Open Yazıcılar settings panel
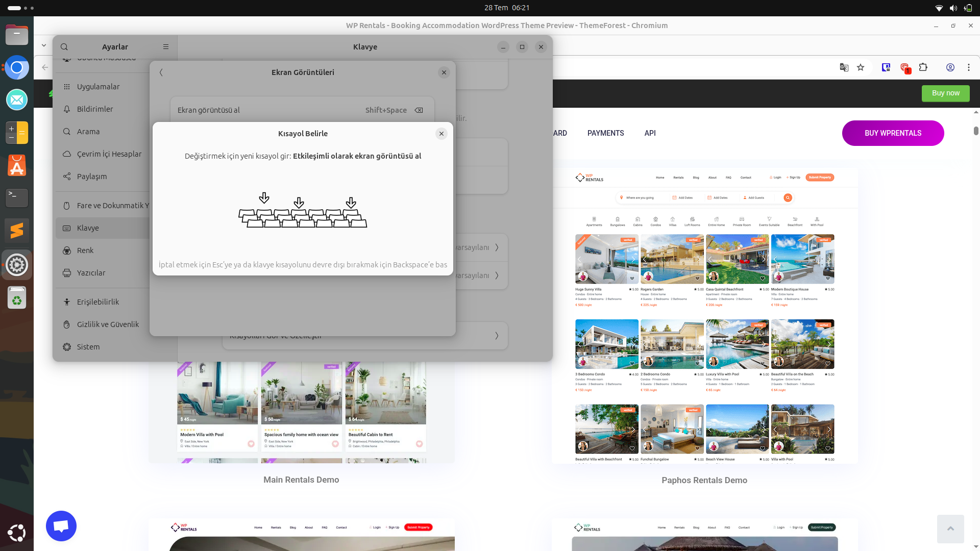The height and width of the screenshot is (551, 980). (x=102, y=273)
